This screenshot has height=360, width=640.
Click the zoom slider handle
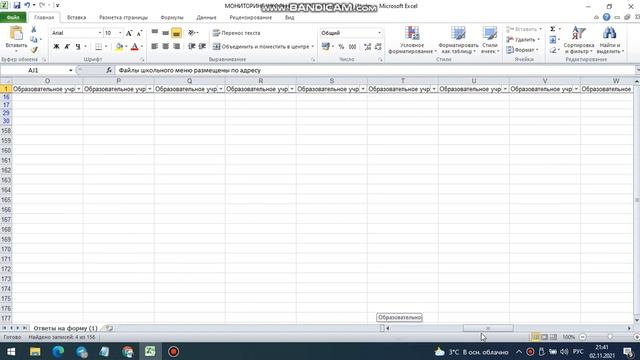(x=610, y=337)
